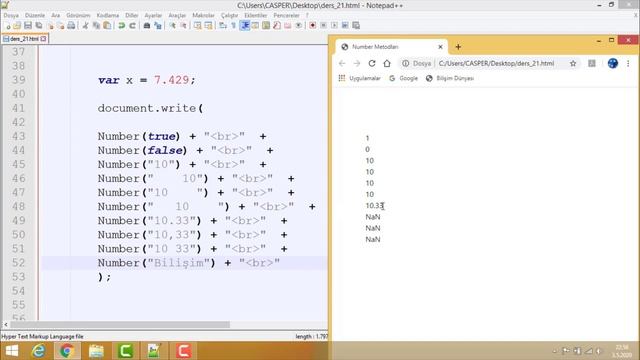
Task: Run macro multiple times
Action: (345, 25)
